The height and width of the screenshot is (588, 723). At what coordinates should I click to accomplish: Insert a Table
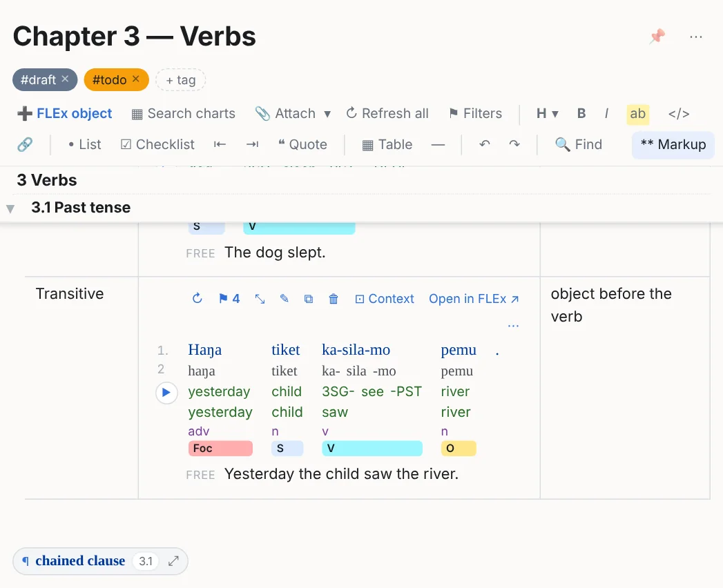tap(387, 145)
